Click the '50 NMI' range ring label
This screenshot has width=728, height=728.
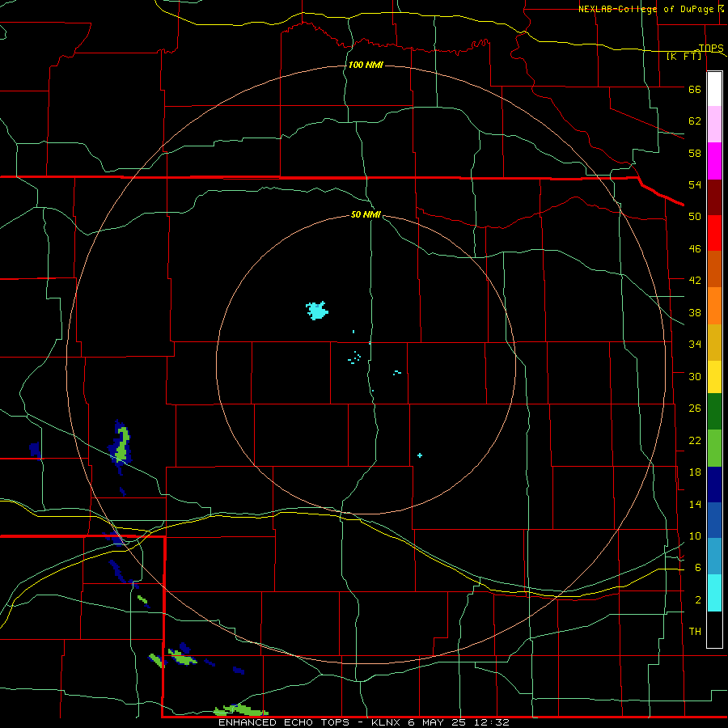(366, 214)
